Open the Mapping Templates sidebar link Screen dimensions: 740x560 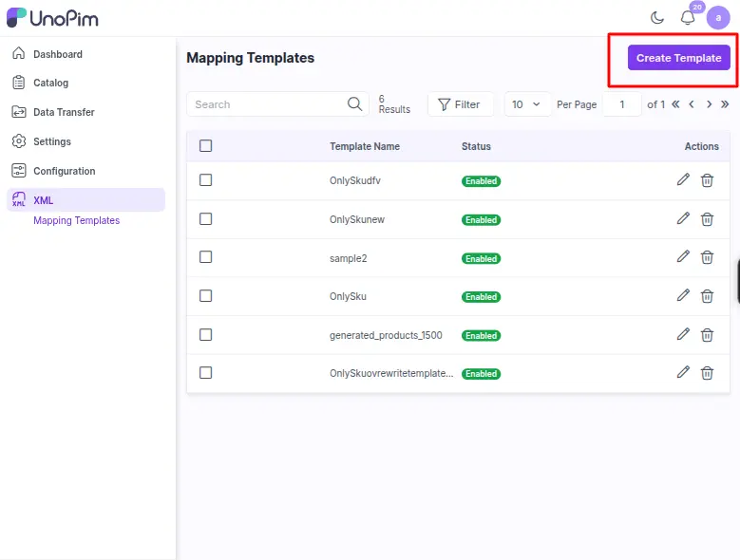tap(76, 220)
